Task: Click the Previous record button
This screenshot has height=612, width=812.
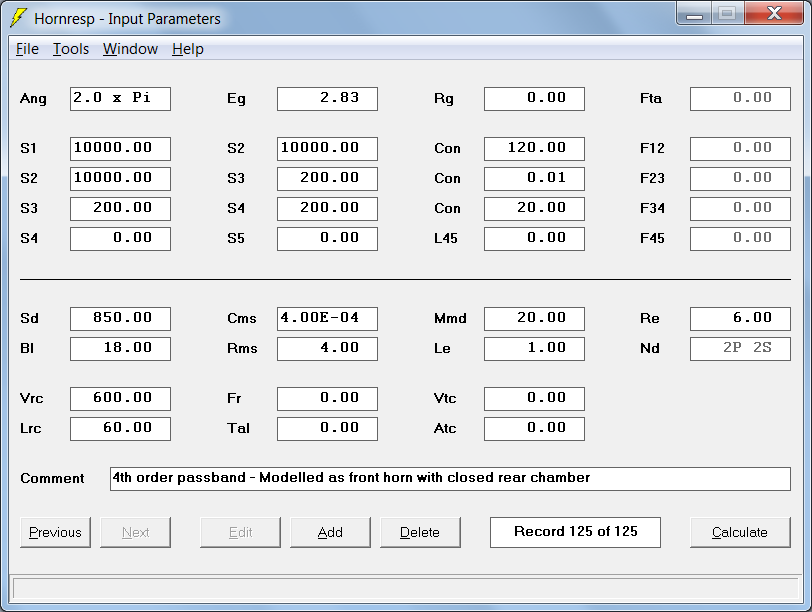Action: 55,532
